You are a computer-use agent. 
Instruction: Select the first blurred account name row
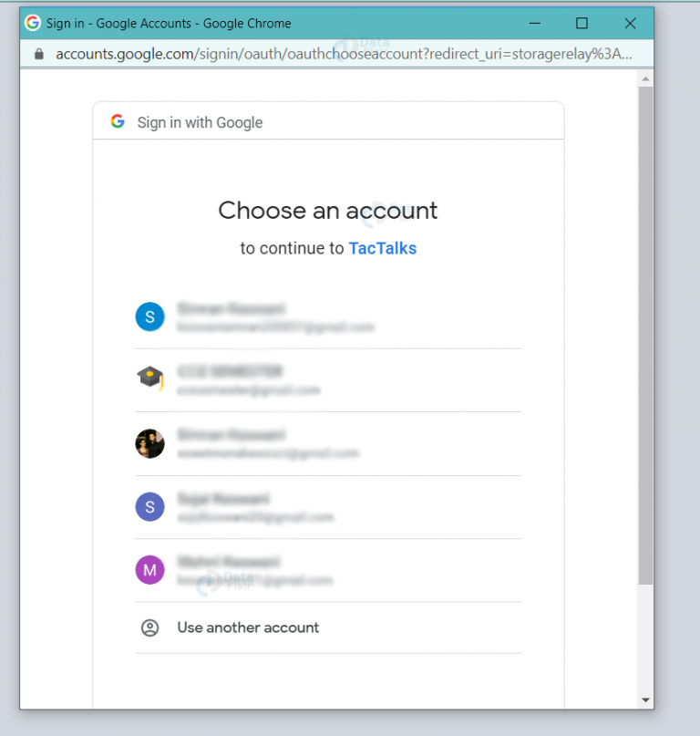[328, 316]
